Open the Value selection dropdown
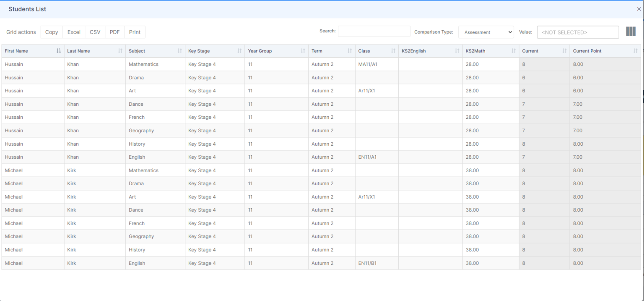 pos(578,32)
